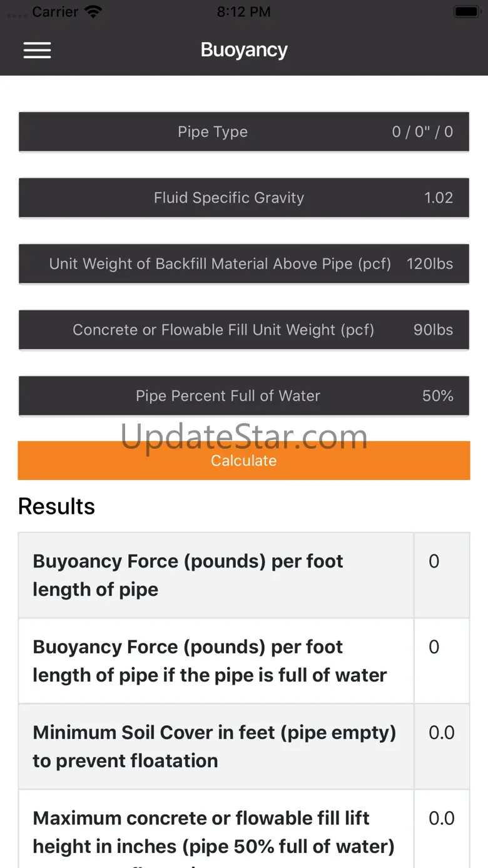
Task: Select the Buoyancy Force full of water row label
Action: (210, 661)
